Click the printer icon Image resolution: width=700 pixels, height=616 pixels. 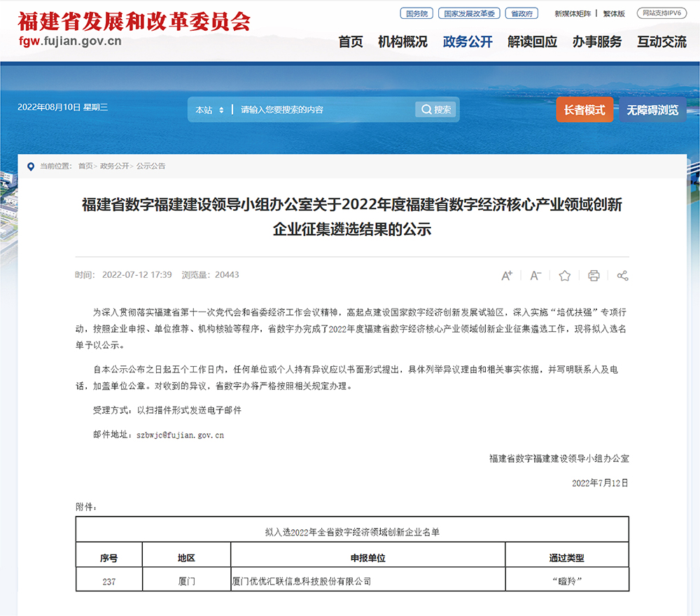tap(594, 275)
